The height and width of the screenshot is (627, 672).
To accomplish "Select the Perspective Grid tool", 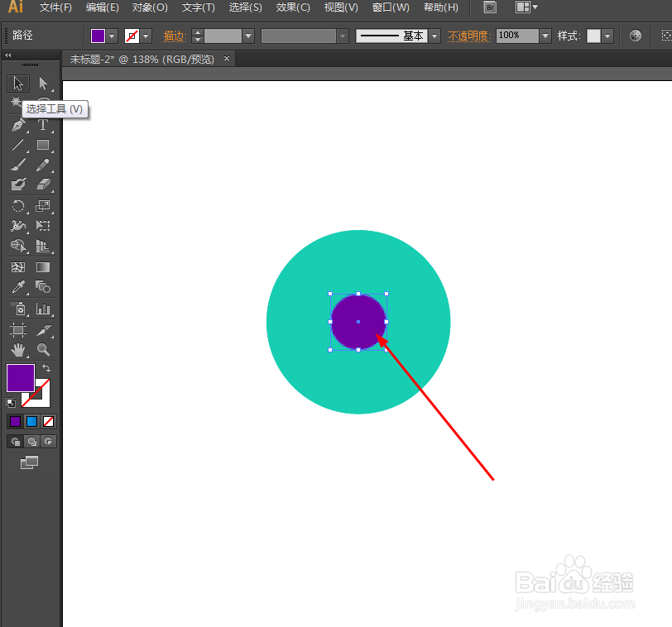I will (43, 246).
